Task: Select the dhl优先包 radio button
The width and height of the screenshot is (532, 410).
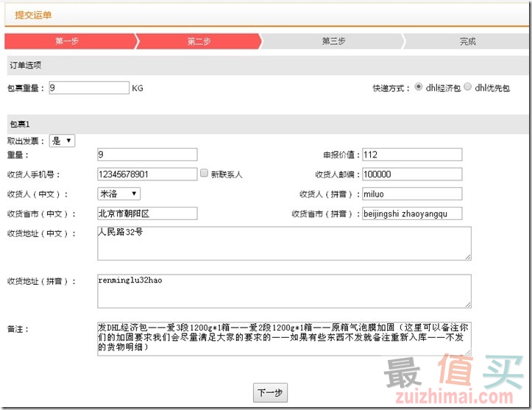Action: [467, 87]
